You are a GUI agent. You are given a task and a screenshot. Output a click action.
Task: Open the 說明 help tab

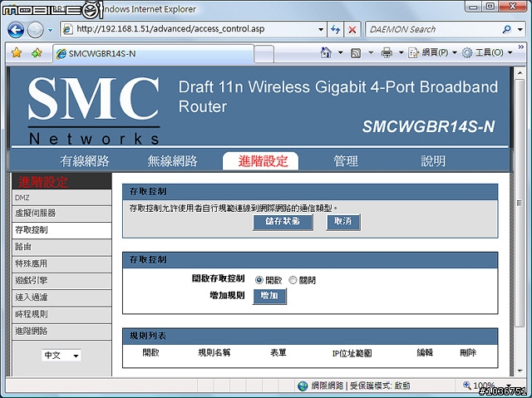(x=433, y=161)
